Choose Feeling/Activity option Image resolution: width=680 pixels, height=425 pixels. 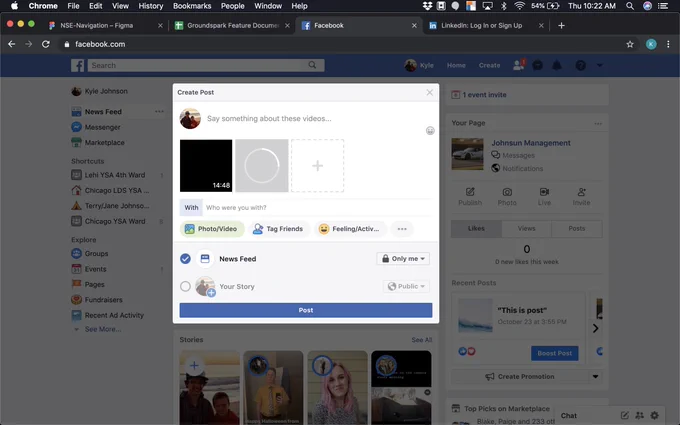point(349,229)
